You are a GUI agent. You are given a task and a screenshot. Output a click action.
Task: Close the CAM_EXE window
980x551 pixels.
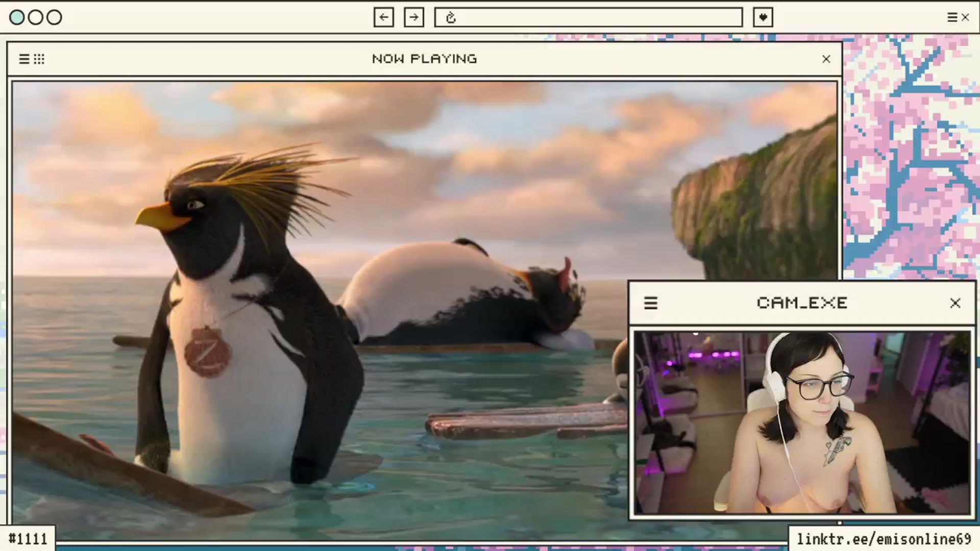point(955,303)
